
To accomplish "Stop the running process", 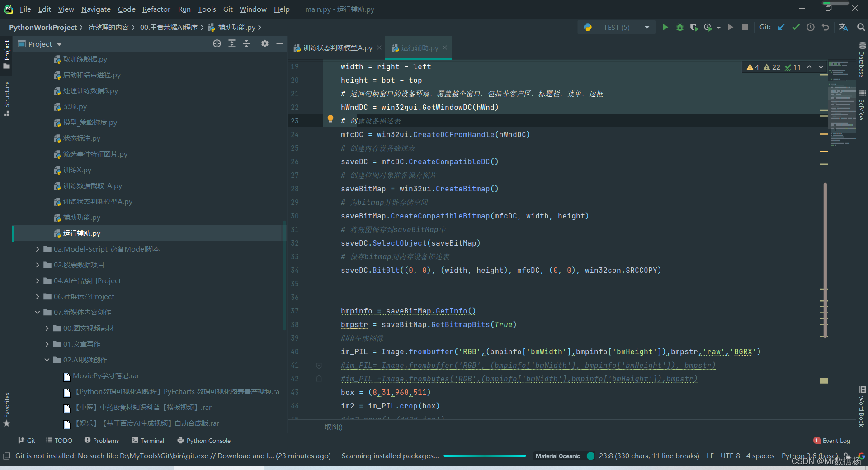I will click(745, 27).
